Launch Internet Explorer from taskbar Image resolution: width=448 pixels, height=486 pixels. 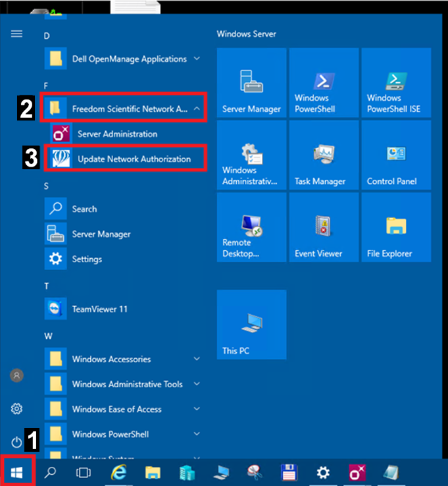pyautogui.click(x=119, y=472)
